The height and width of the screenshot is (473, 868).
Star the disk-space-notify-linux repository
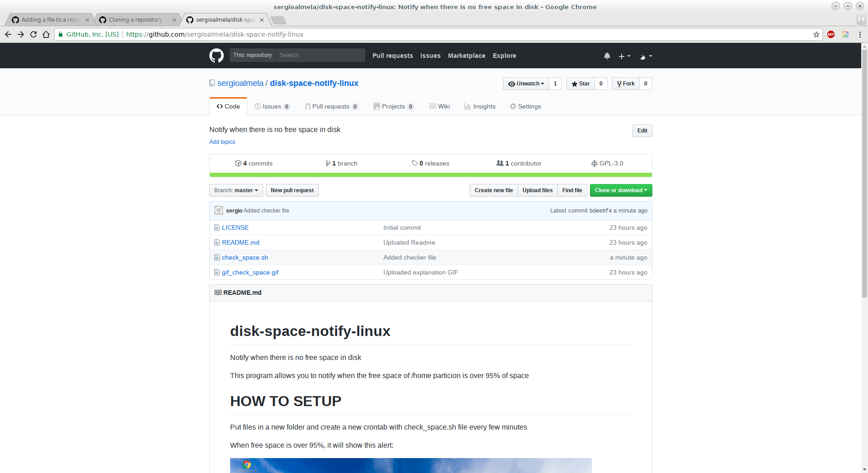[581, 84]
